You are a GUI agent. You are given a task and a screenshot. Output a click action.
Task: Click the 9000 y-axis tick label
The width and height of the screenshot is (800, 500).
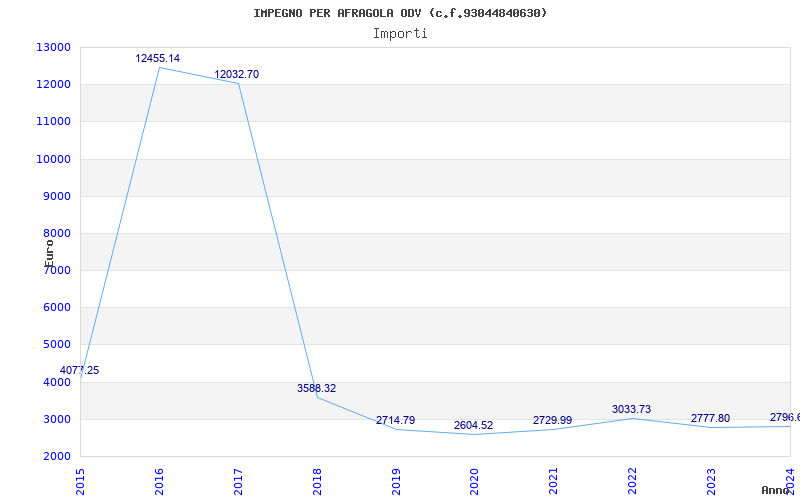[x=56, y=196]
